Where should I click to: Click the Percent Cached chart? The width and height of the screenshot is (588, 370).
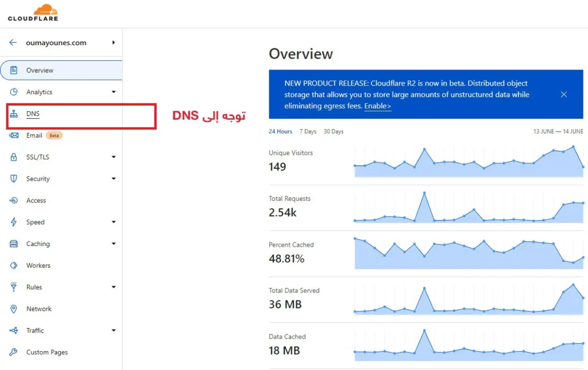tap(469, 253)
